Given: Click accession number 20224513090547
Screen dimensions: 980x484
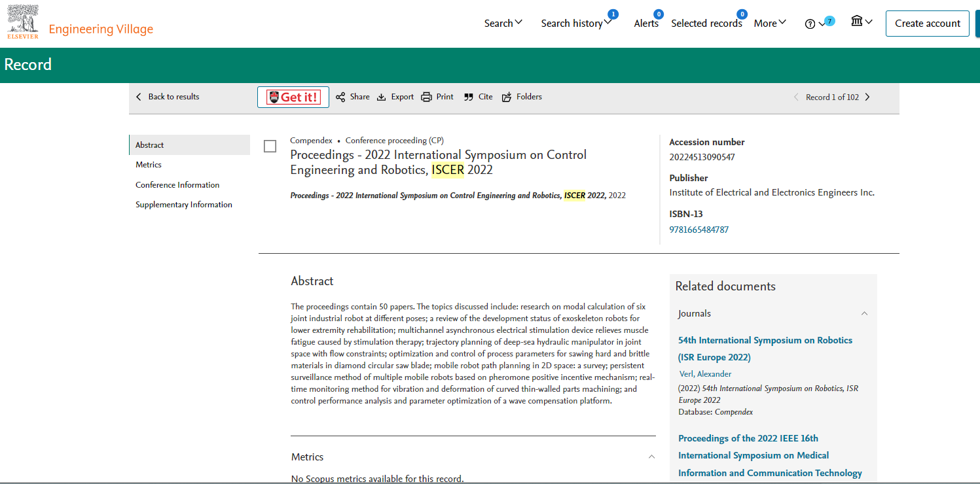Looking at the screenshot, I should pos(702,157).
